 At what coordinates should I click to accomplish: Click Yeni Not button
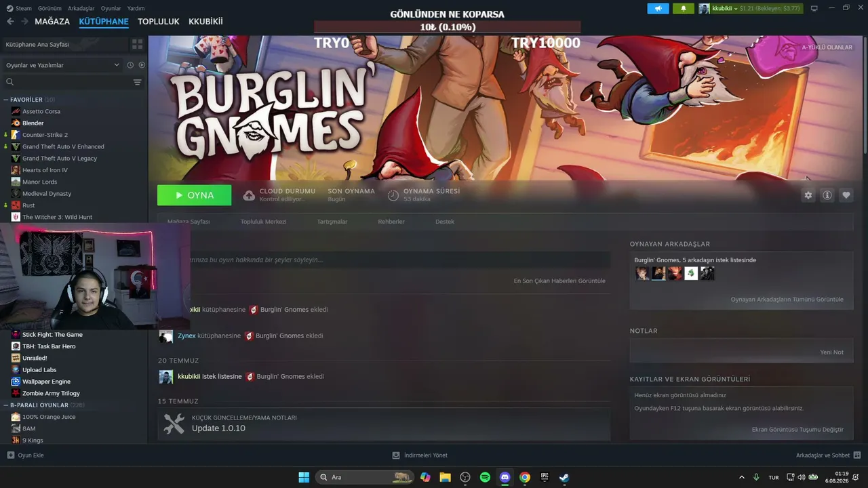pos(831,352)
